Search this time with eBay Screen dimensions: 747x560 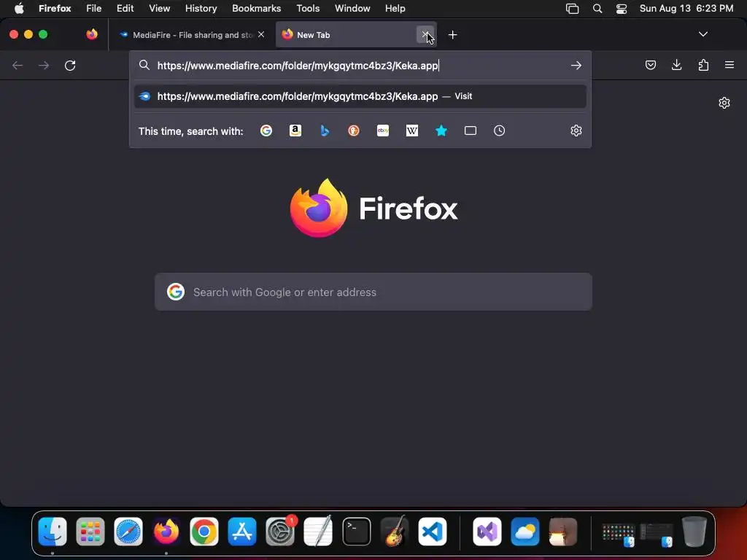point(383,131)
